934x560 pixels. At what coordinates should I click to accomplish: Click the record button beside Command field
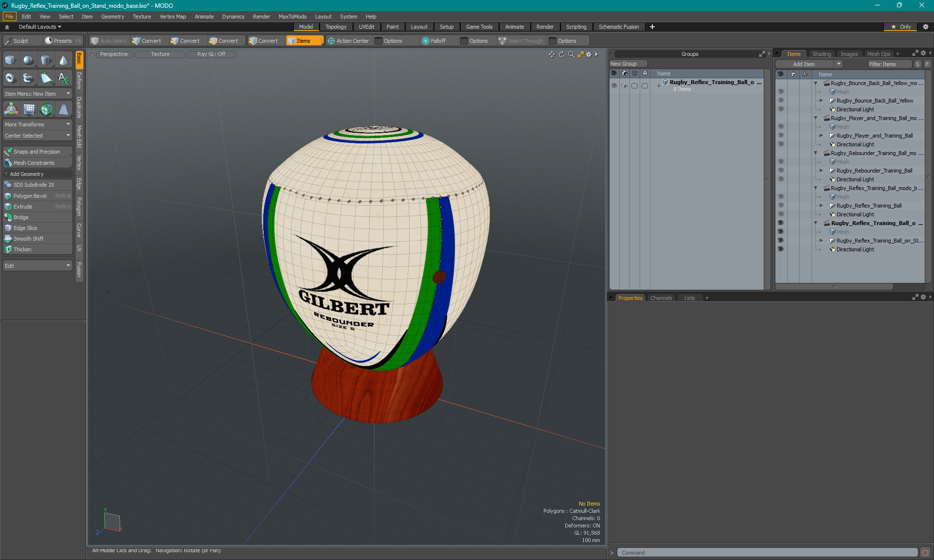[925, 553]
